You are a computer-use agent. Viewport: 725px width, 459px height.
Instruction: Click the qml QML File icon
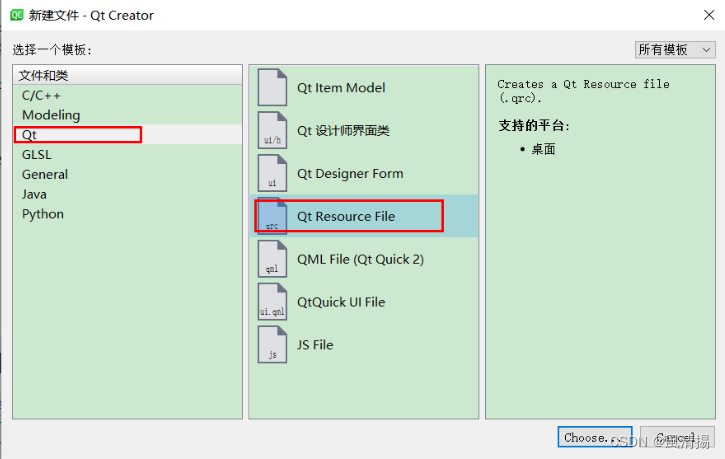[x=272, y=259]
